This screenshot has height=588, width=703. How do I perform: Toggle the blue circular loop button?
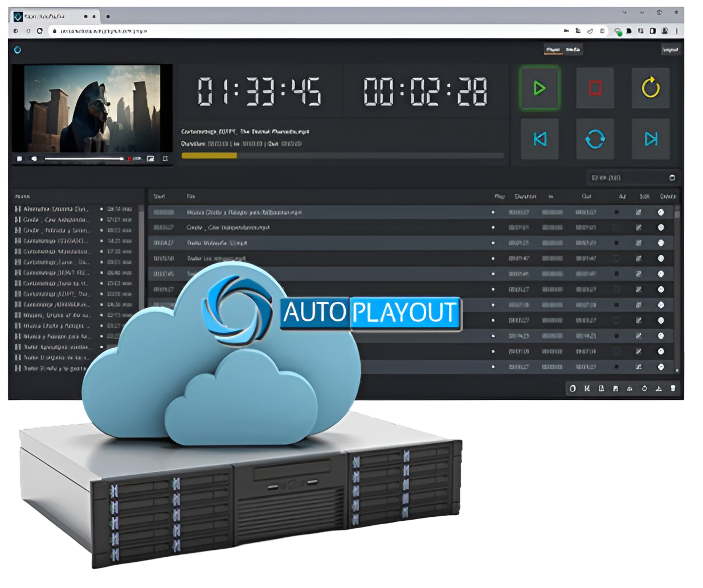[595, 138]
